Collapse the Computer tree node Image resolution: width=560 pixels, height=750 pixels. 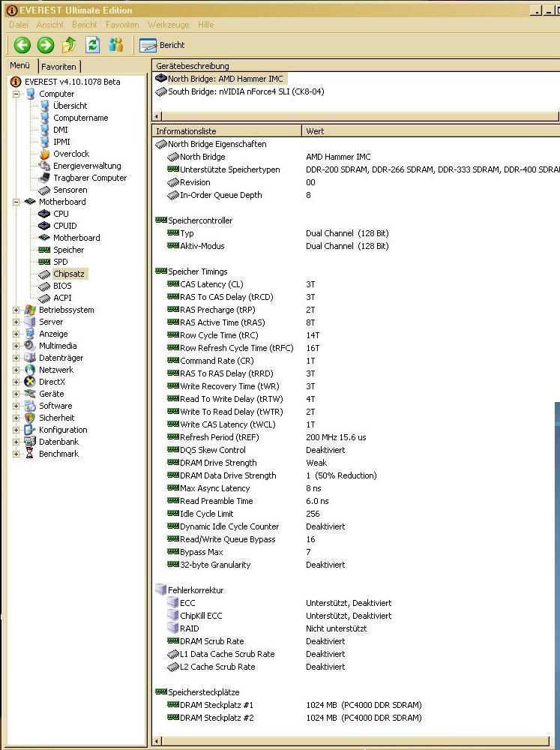pyautogui.click(x=16, y=94)
